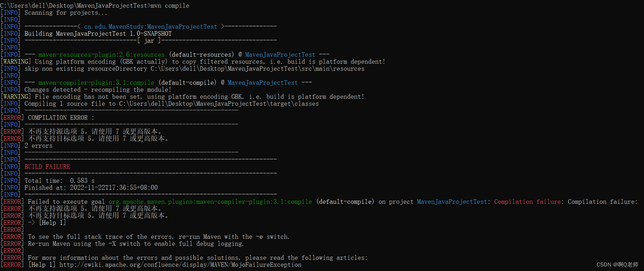Image resolution: width=644 pixels, height=271 pixels.
Task: Click 'To see the full stack trace' line
Action: [159, 237]
